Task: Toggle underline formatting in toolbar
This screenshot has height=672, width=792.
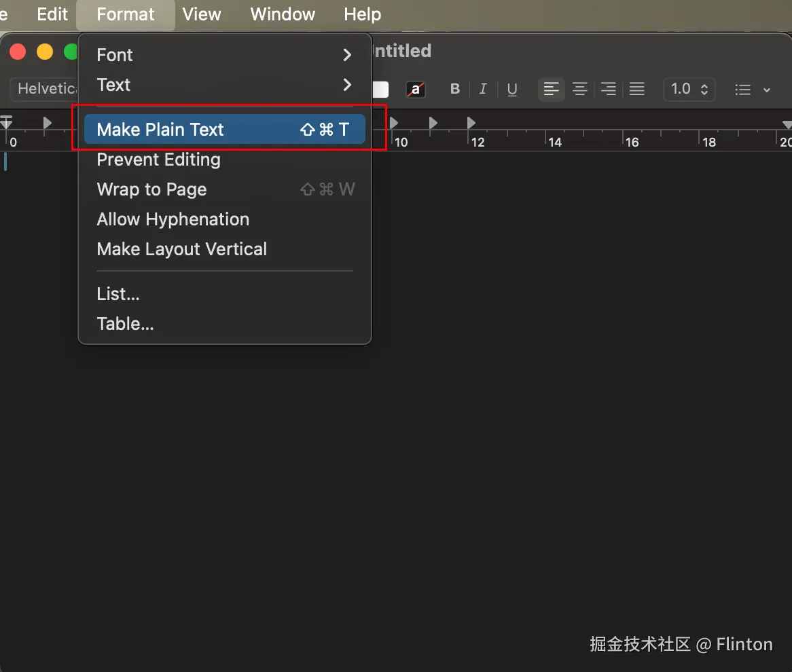Action: click(511, 90)
